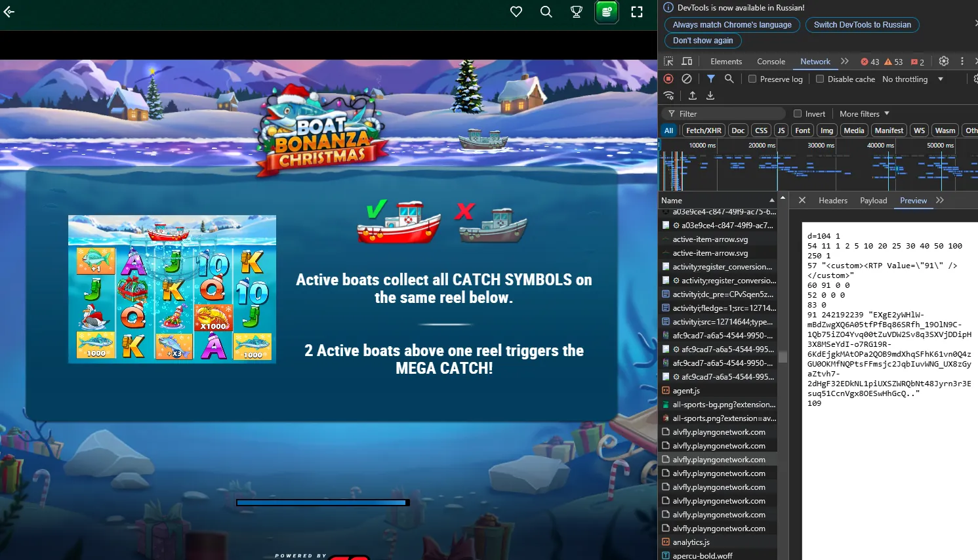Enable the Disable cache checkbox
The width and height of the screenshot is (978, 560).
[x=820, y=79]
